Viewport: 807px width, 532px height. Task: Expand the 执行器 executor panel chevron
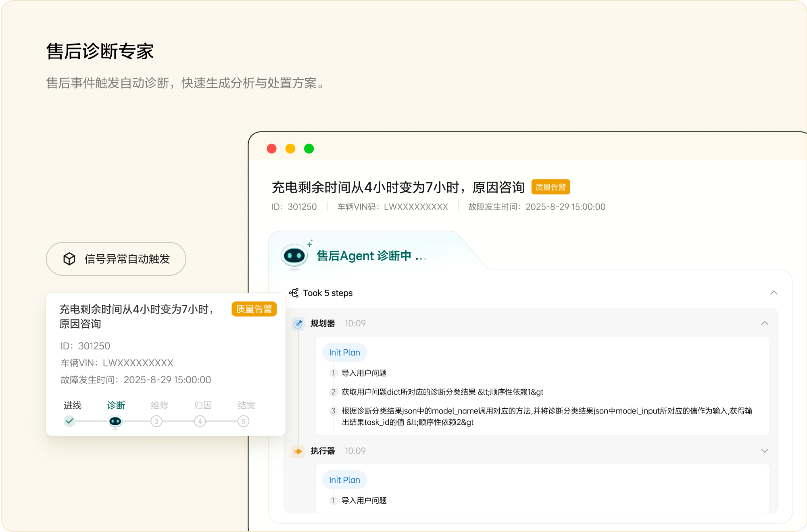(765, 451)
